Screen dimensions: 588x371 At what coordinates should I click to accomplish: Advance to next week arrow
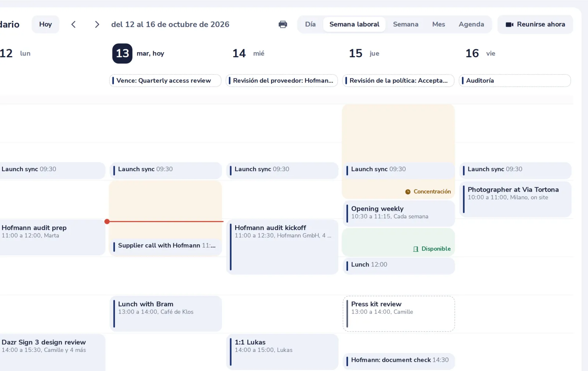tap(97, 24)
